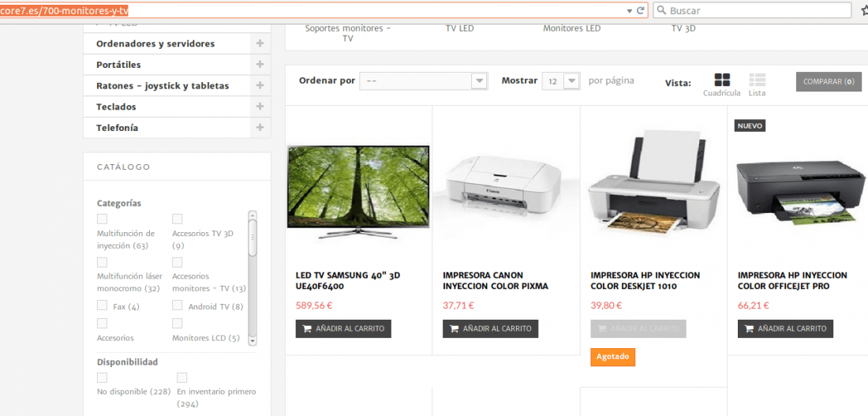868x416 pixels.
Task: Click categories scrollbar up arrow
Action: pos(253,215)
